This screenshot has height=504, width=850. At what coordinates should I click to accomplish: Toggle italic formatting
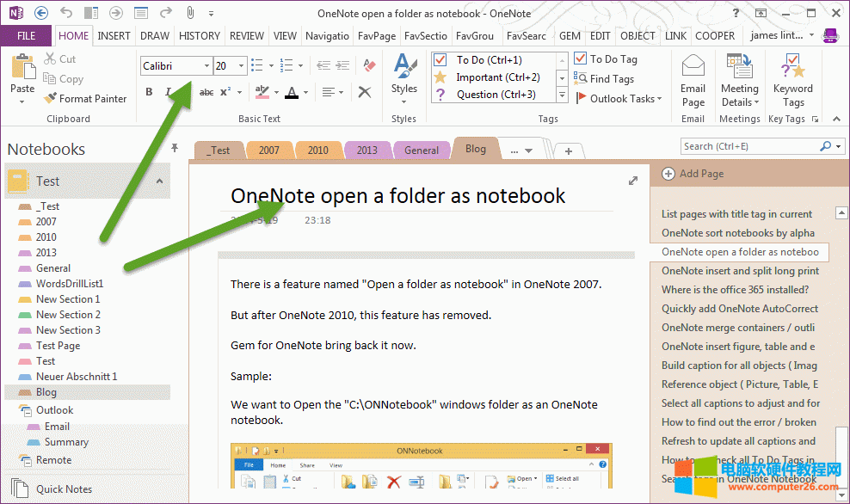tap(168, 92)
